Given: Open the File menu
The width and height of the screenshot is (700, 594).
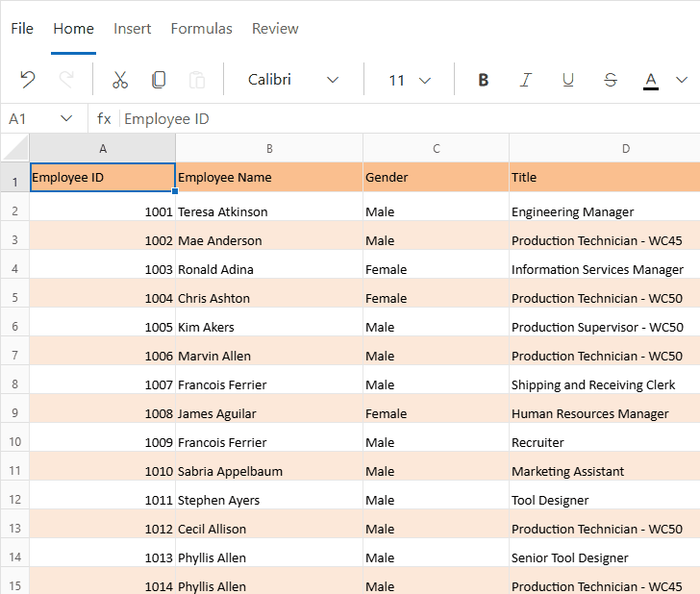Looking at the screenshot, I should (22, 29).
